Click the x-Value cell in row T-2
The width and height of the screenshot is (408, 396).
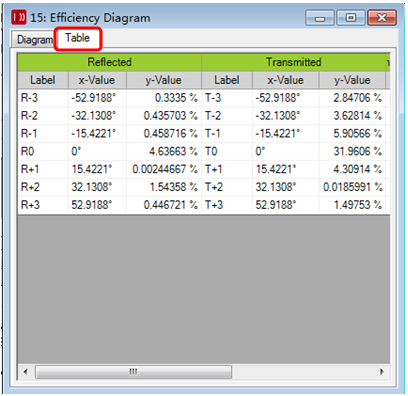click(286, 116)
